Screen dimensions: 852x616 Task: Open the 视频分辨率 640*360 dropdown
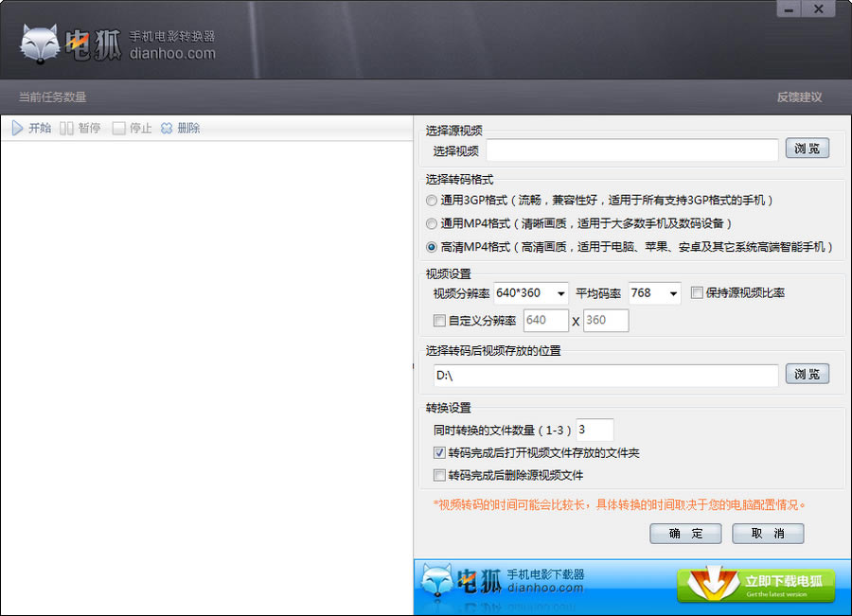[x=561, y=293]
